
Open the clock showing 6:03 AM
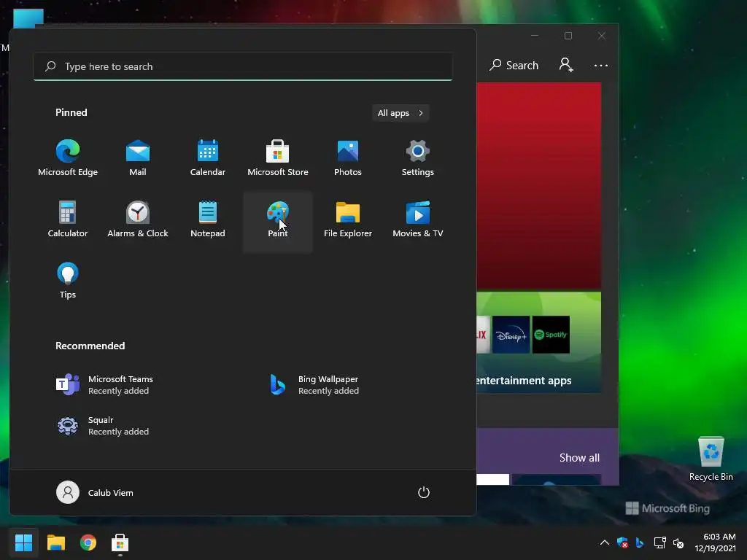point(715,542)
